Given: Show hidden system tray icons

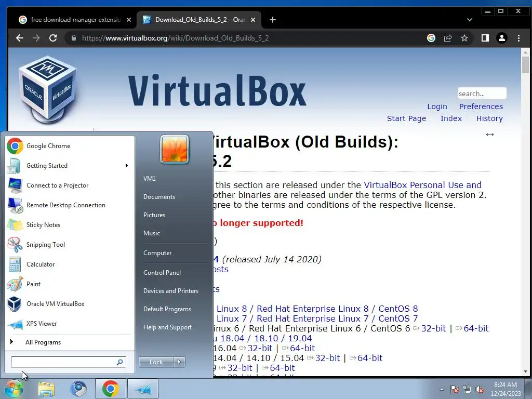Looking at the screenshot, I should 442,390.
